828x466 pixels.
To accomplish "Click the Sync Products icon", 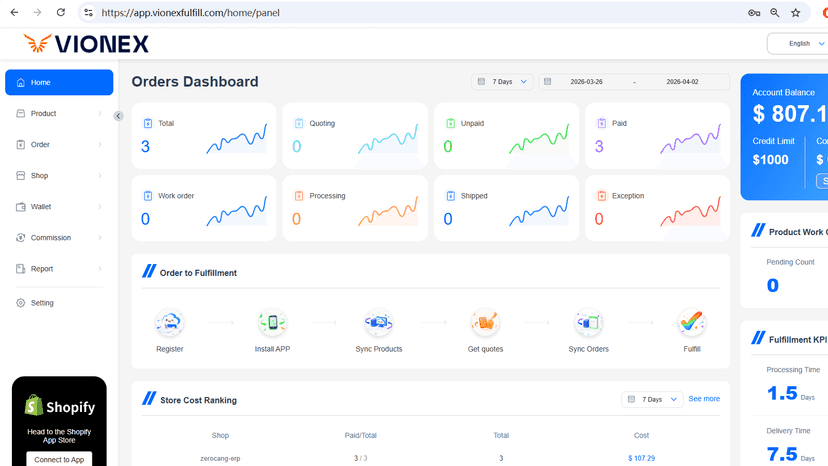I will pyautogui.click(x=379, y=322).
